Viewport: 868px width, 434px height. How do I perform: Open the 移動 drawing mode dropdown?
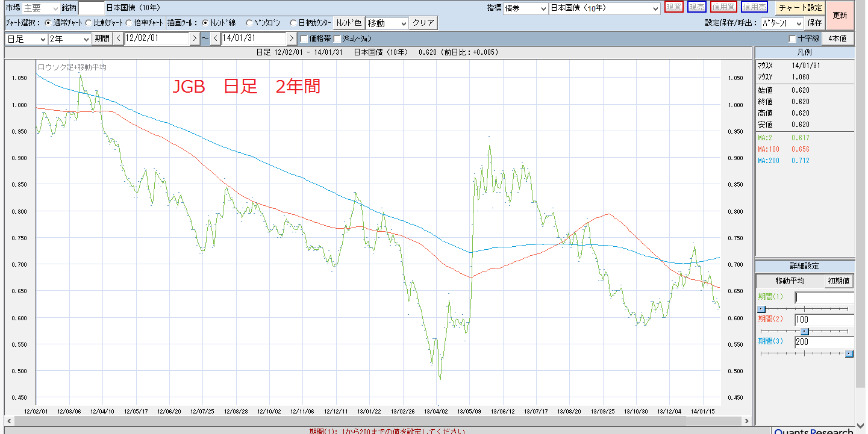[x=387, y=23]
